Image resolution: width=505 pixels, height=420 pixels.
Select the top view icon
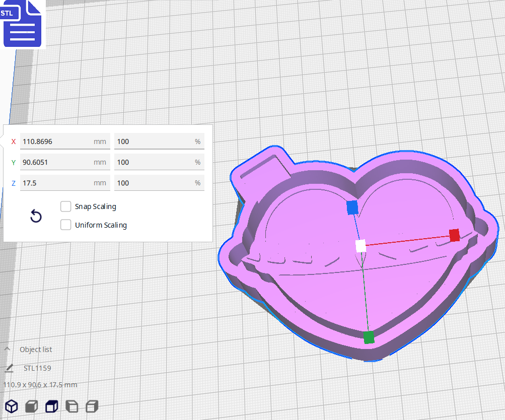51,406
